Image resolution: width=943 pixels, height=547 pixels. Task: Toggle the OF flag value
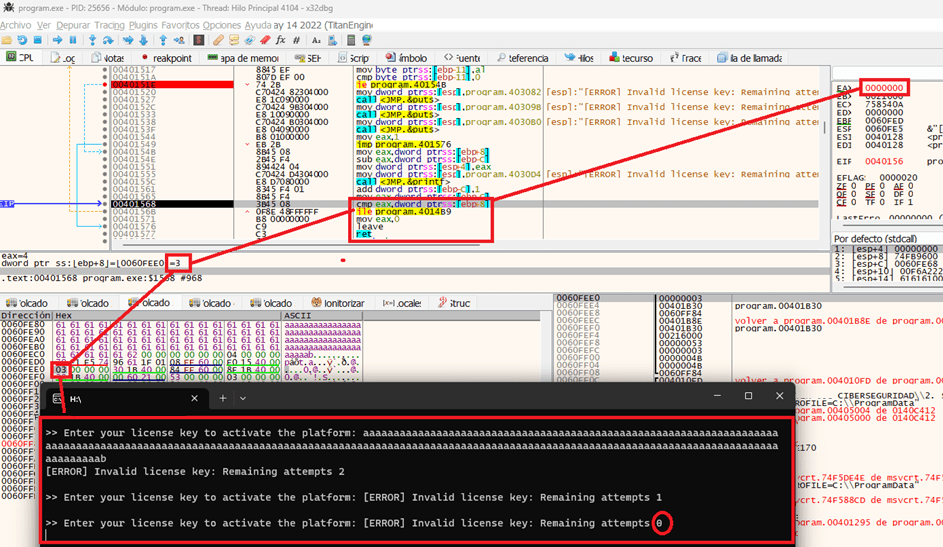click(x=853, y=195)
